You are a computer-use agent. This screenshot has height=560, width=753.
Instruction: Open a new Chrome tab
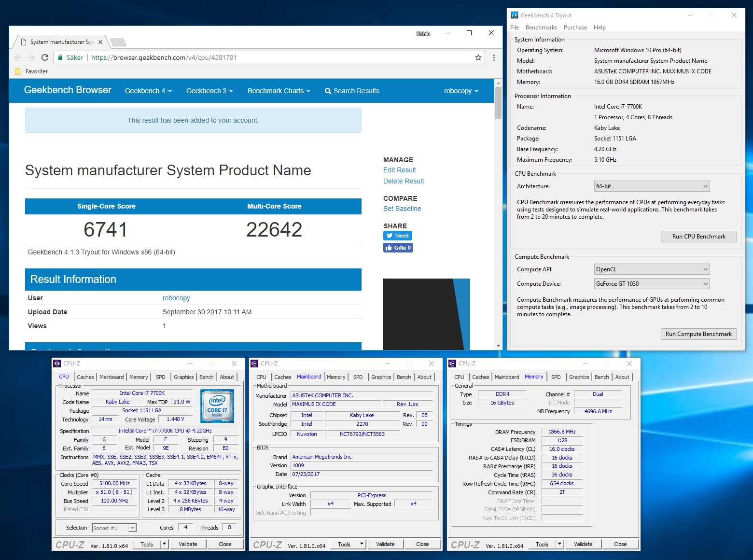point(118,42)
